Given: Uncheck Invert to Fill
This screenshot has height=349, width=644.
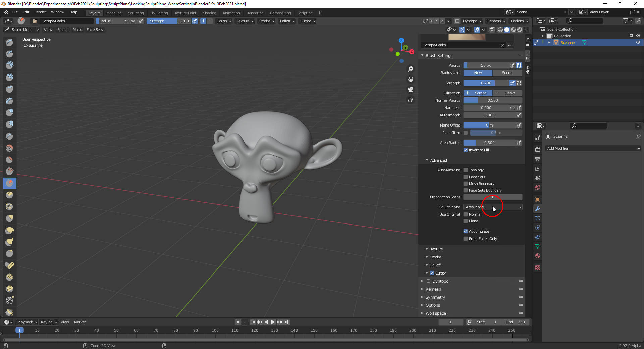Looking at the screenshot, I should point(466,150).
